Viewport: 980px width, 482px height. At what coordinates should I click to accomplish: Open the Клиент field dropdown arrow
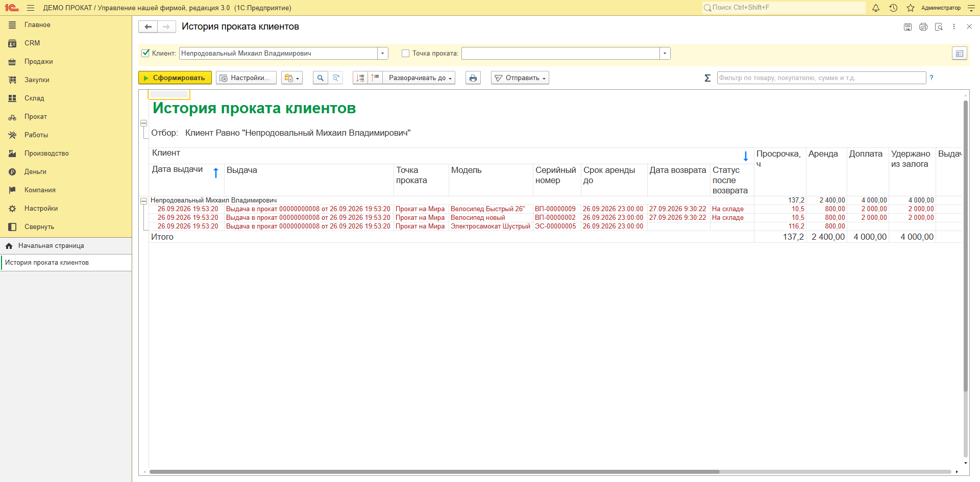click(x=383, y=53)
